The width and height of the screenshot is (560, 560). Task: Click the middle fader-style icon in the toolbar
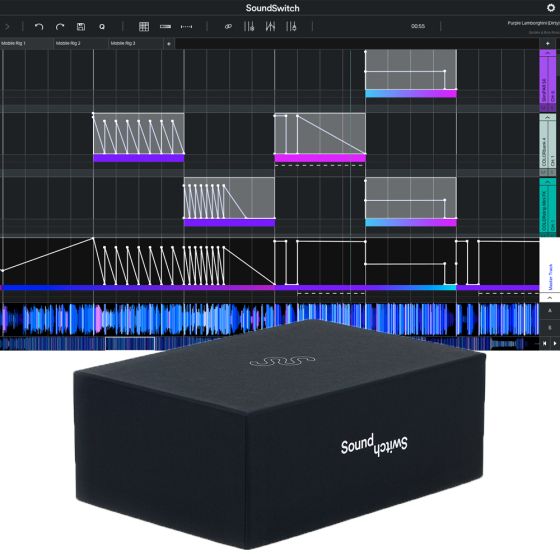270,26
